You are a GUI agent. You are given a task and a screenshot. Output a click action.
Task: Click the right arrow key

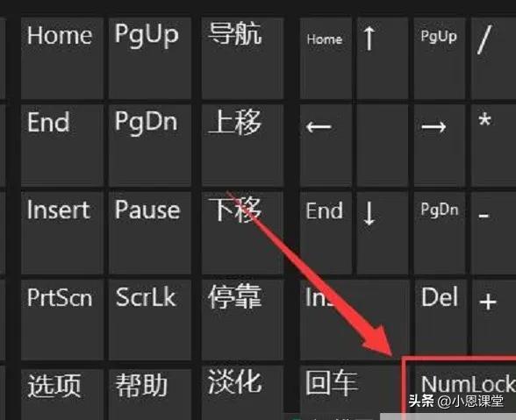[440, 146]
